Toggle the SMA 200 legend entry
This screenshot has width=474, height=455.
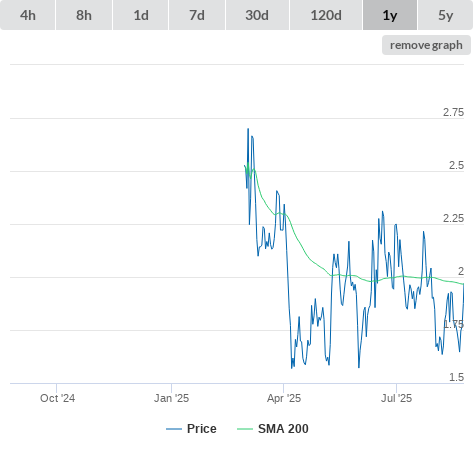pos(283,429)
